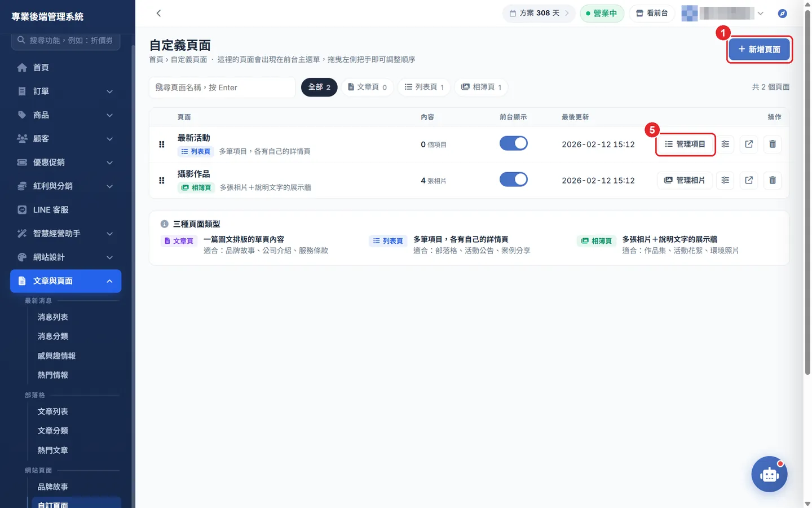Click the 新增頁面 button

tap(759, 50)
